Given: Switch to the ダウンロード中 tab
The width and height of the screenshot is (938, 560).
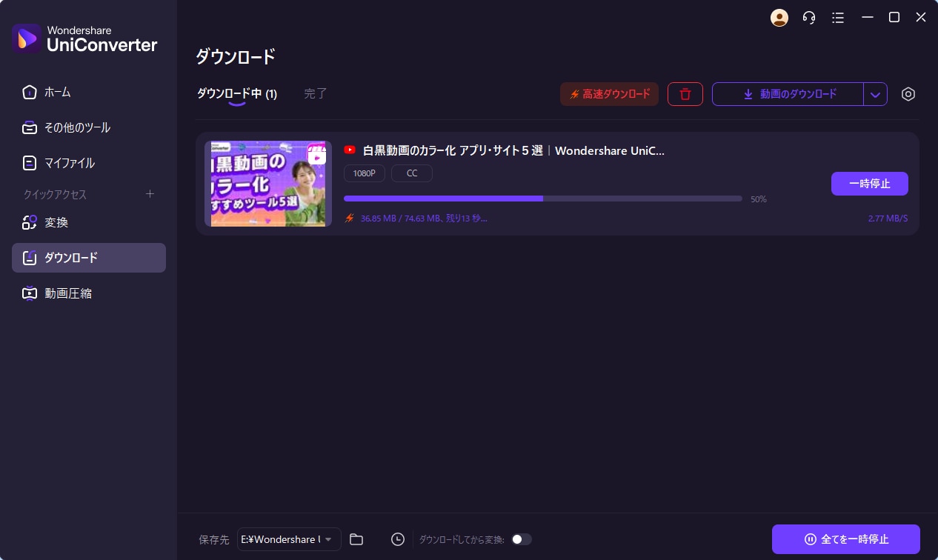Looking at the screenshot, I should click(236, 94).
